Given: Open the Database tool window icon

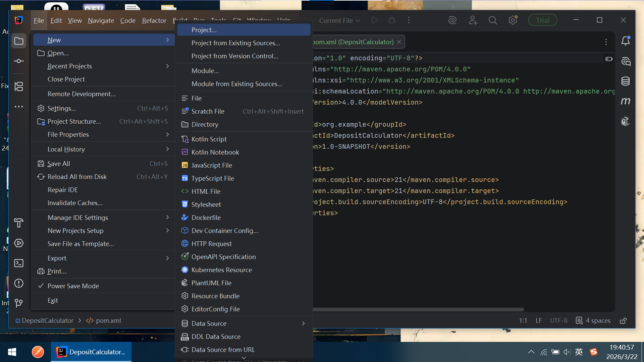Looking at the screenshot, I should (x=626, y=81).
